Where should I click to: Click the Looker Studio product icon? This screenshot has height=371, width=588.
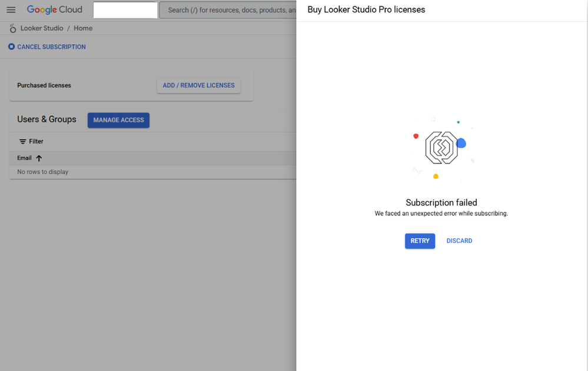pos(13,28)
